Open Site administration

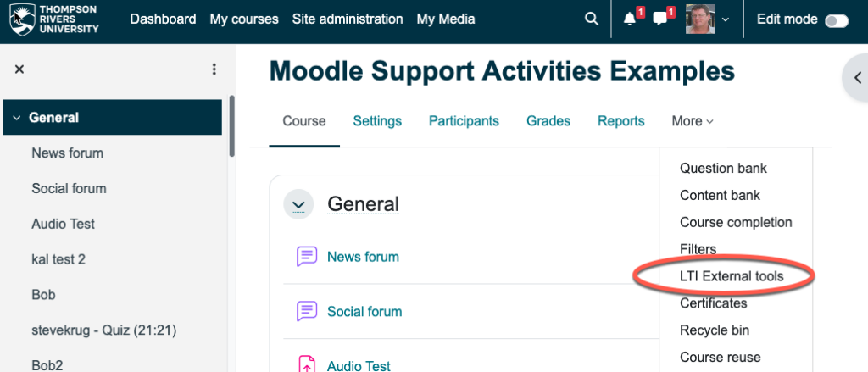tap(348, 19)
